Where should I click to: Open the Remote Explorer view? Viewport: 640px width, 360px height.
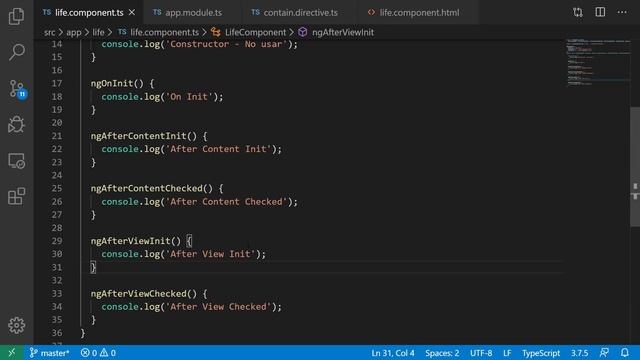pyautogui.click(x=16, y=161)
